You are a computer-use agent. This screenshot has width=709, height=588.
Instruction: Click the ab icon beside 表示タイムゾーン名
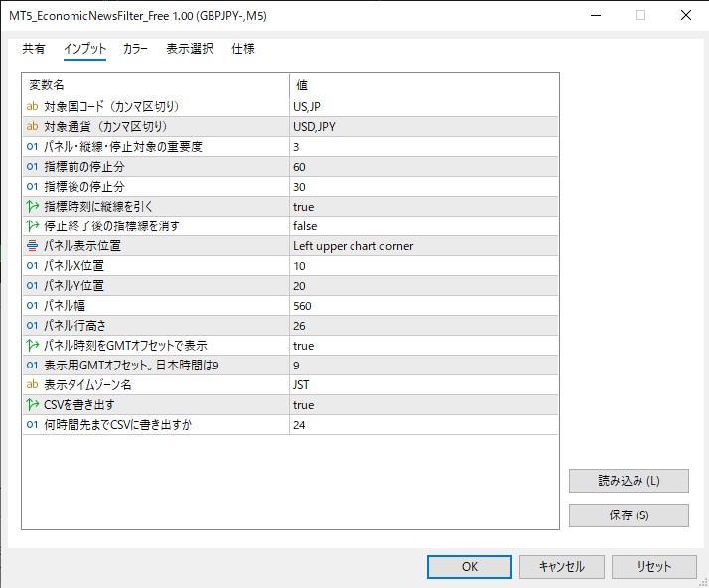tap(32, 385)
